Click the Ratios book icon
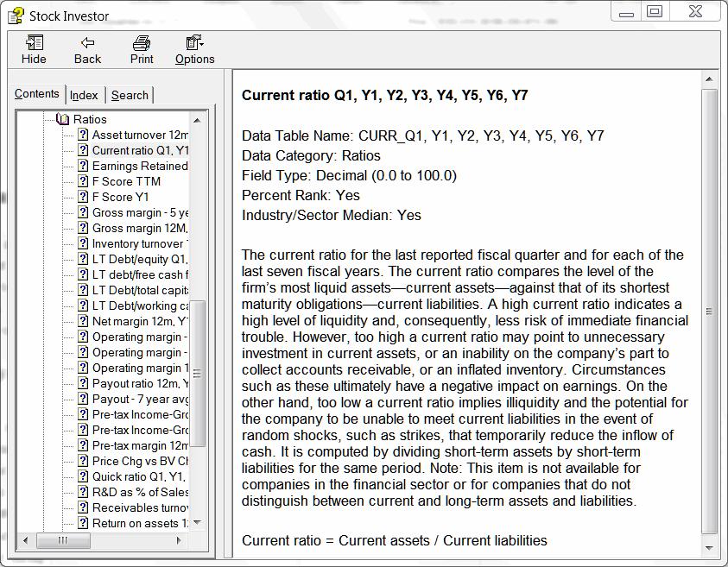 63,119
